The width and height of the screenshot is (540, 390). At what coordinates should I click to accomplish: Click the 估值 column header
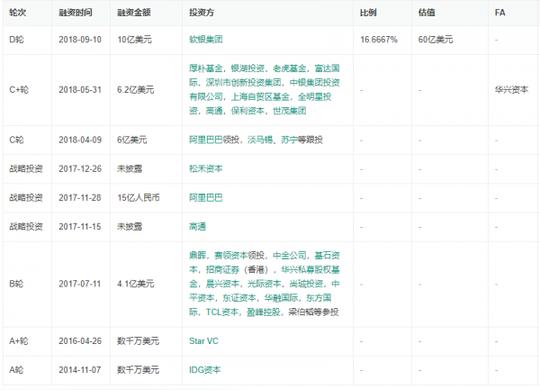(x=427, y=12)
